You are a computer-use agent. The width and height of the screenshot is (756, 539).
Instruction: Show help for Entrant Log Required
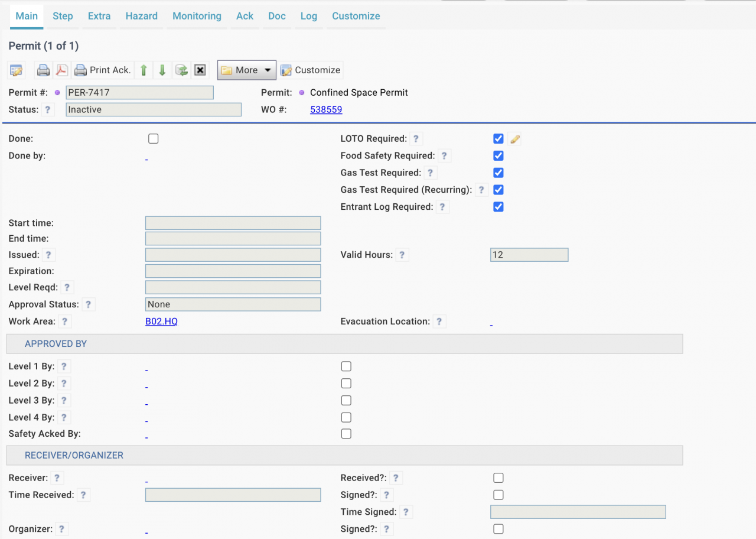point(442,207)
